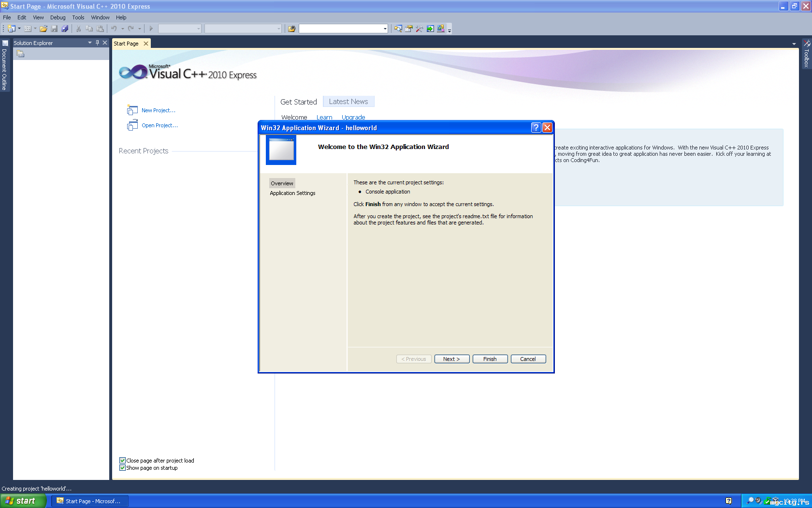Click the New Project icon on the Start Page
Screen dimensions: 812x508
pos(132,110)
